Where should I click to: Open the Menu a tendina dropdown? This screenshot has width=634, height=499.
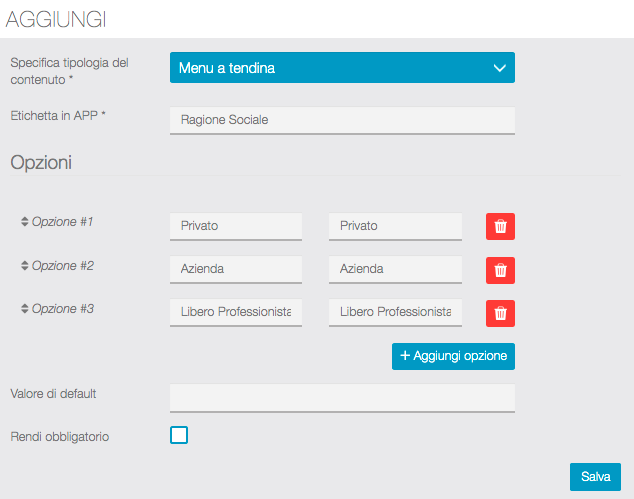[342, 68]
